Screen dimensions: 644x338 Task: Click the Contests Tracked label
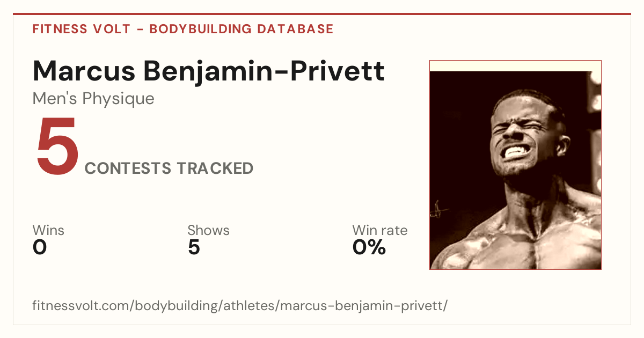click(x=169, y=168)
